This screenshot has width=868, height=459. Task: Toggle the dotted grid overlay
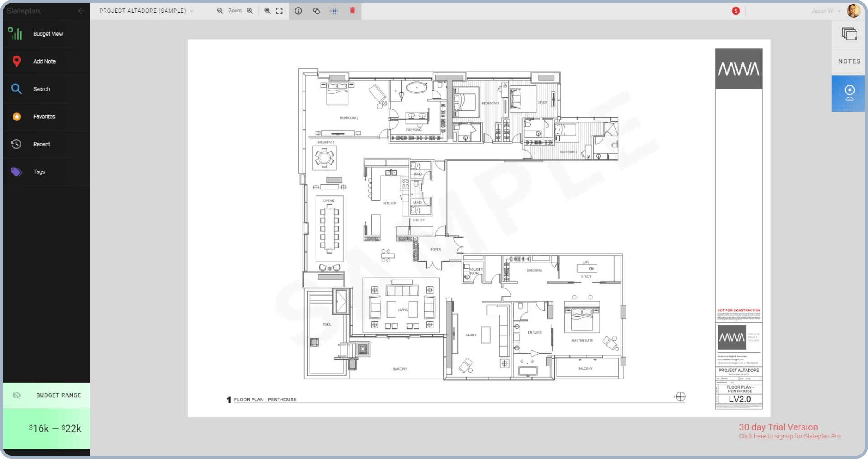coord(334,11)
